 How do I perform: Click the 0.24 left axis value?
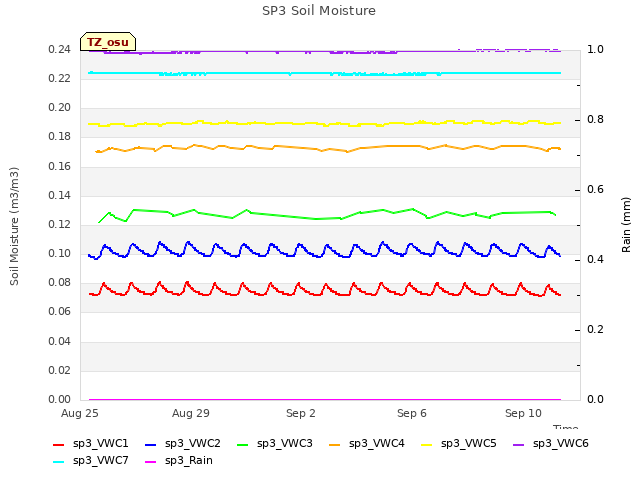pyautogui.click(x=60, y=49)
